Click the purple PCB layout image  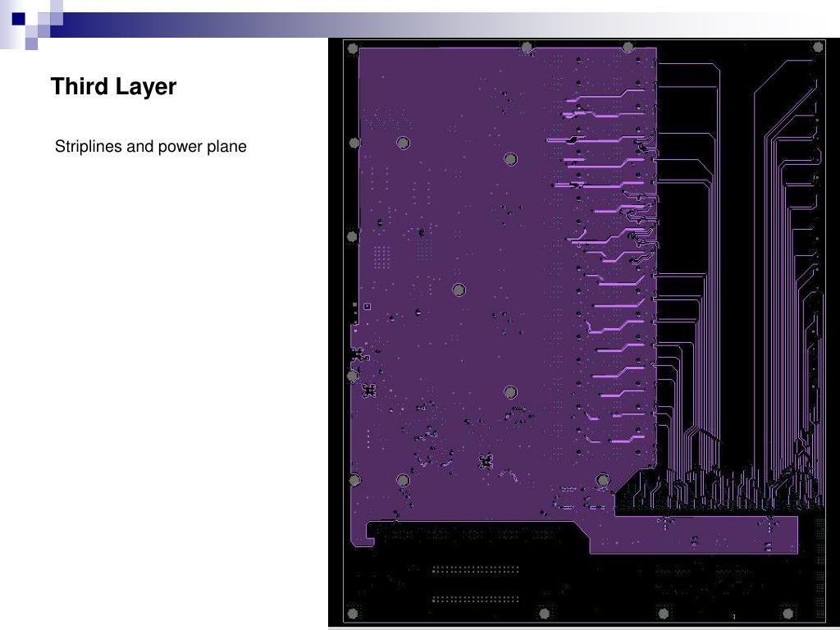[x=584, y=332]
